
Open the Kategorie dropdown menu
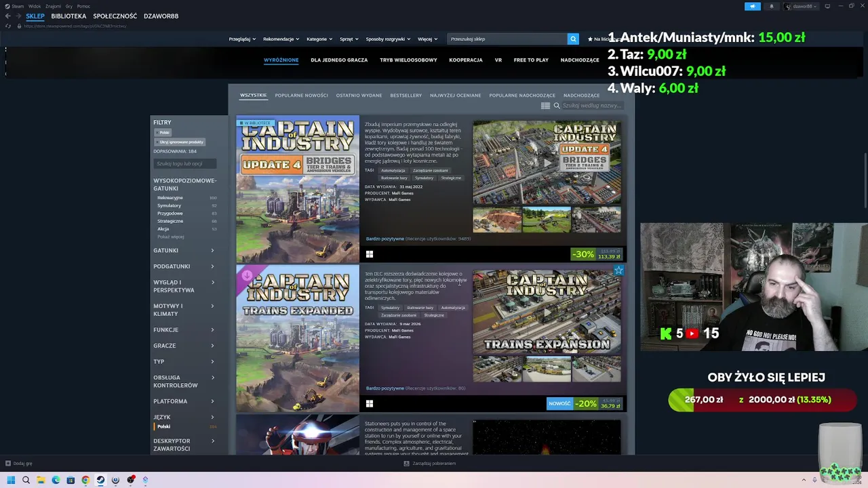[x=319, y=39]
